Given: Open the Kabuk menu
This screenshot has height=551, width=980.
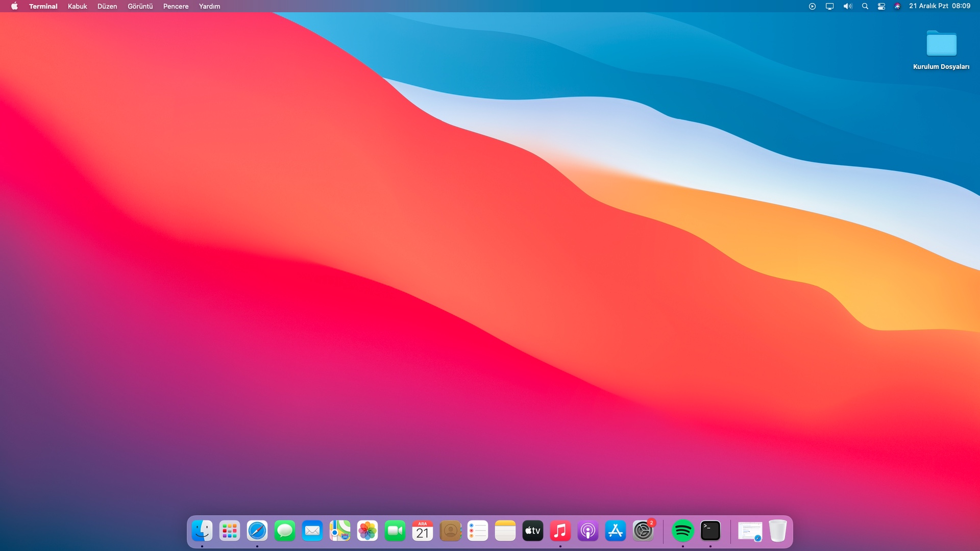Looking at the screenshot, I should point(78,6).
